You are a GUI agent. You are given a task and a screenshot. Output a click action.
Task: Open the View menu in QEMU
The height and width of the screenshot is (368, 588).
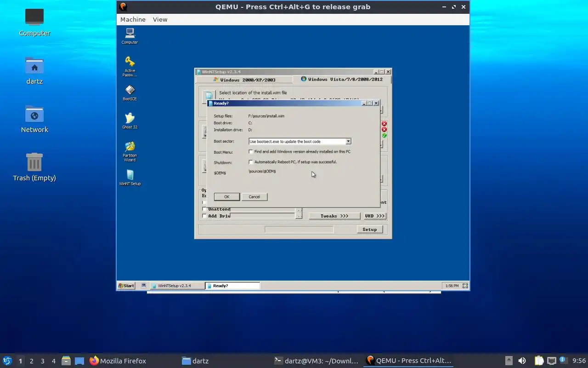point(160,19)
